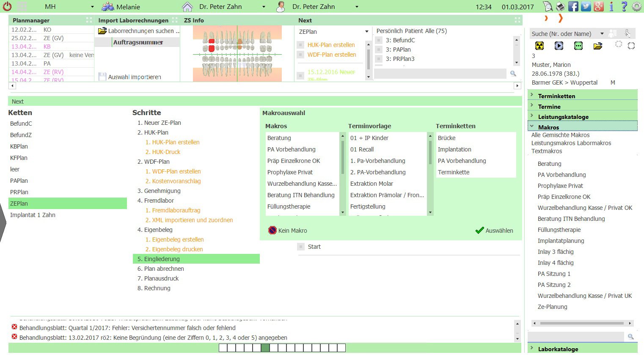Click the doctor avatar icon
Image resolution: width=644 pixels, height=355 pixels.
click(281, 6)
